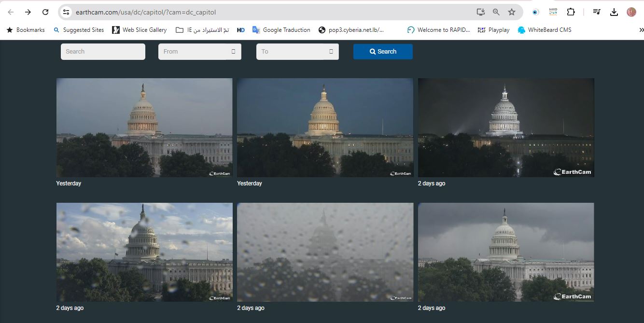644x323 pixels.
Task: Show browser downloads with the arrow icon
Action: (614, 12)
